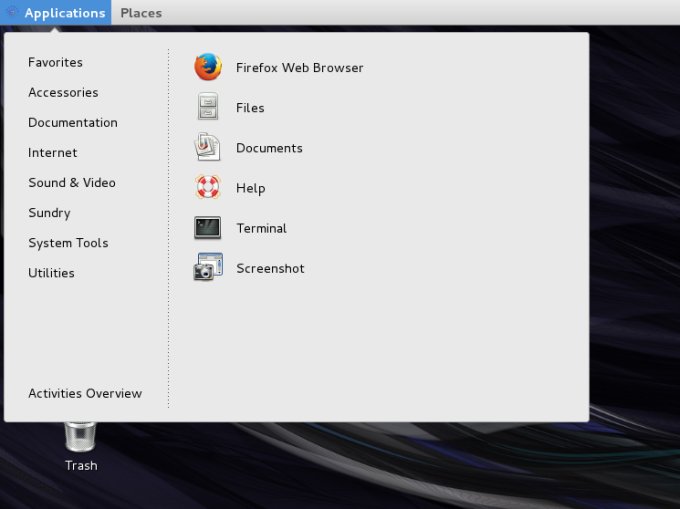Click the Firefox Web Browser label
Screen dimensions: 680x509
click(x=300, y=68)
